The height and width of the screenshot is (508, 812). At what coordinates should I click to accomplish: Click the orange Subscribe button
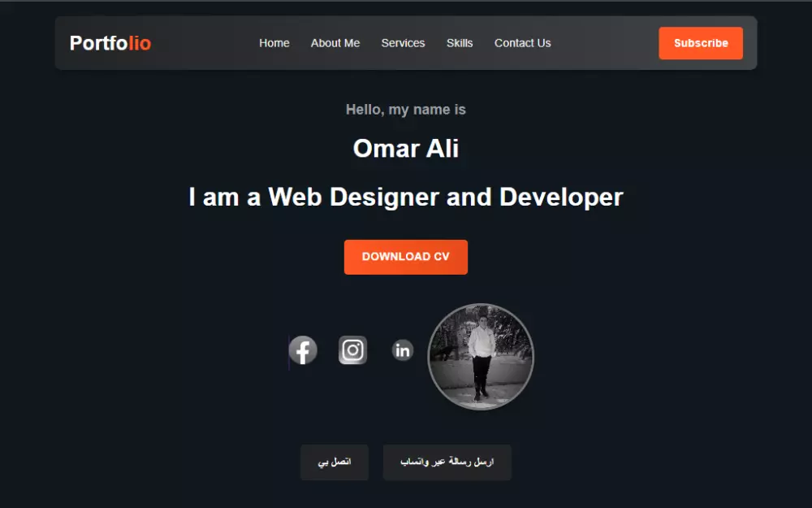click(x=701, y=43)
